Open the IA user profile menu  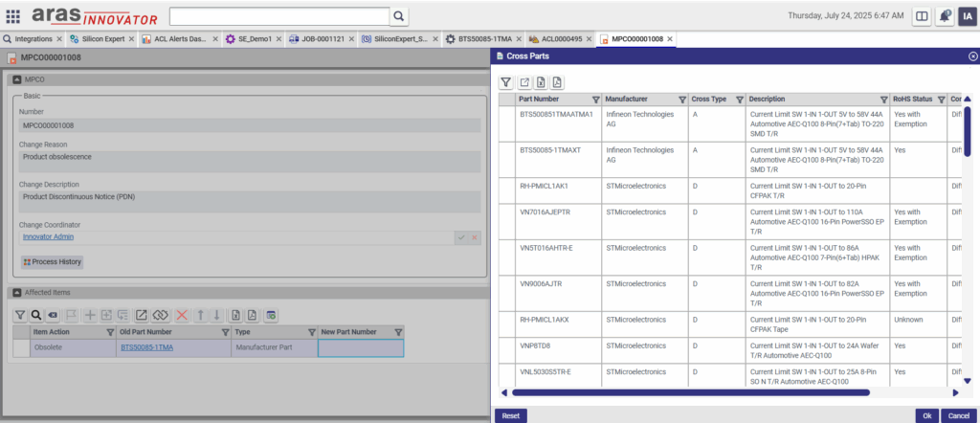[x=967, y=16]
